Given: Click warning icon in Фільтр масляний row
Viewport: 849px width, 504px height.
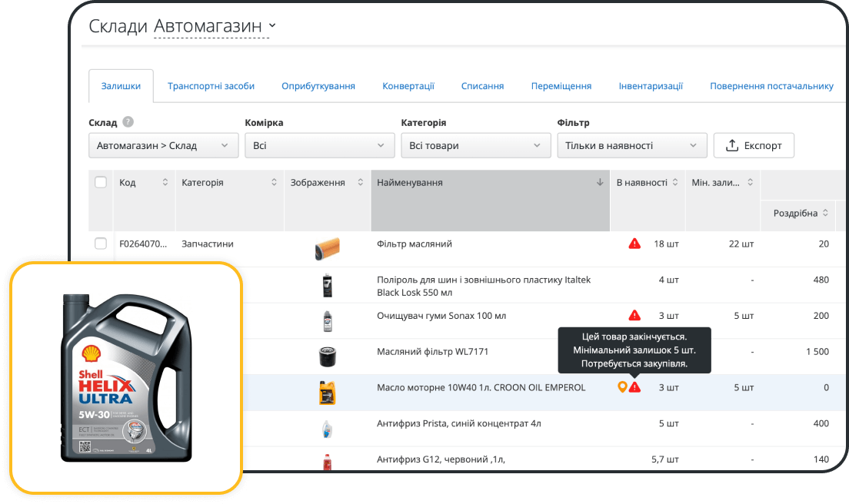Looking at the screenshot, I should tap(634, 244).
